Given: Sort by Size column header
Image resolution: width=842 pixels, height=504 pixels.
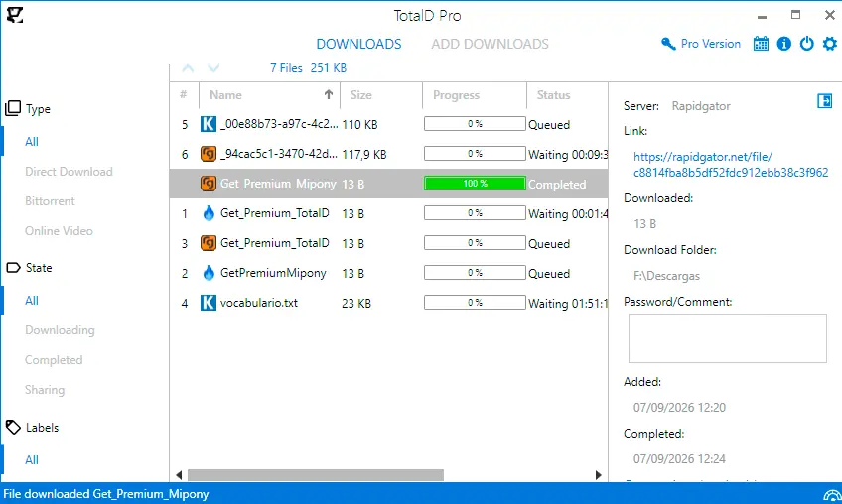Looking at the screenshot, I should point(381,95).
